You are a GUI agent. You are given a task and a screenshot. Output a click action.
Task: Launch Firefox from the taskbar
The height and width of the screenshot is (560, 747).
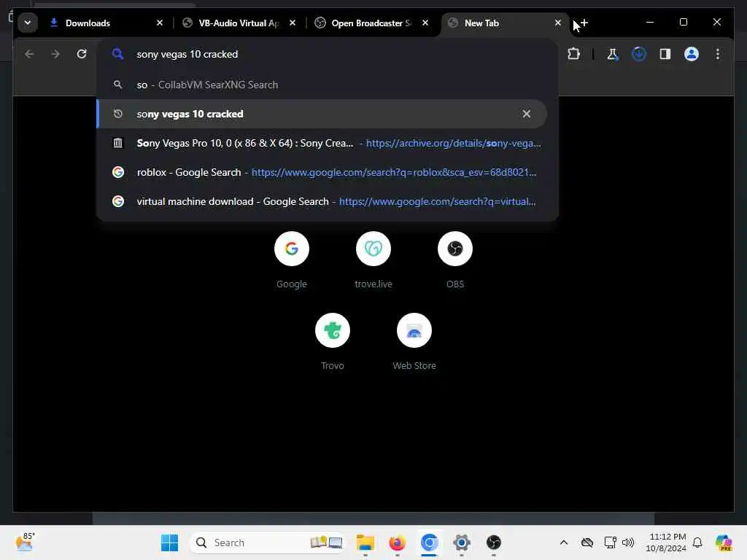398,542
